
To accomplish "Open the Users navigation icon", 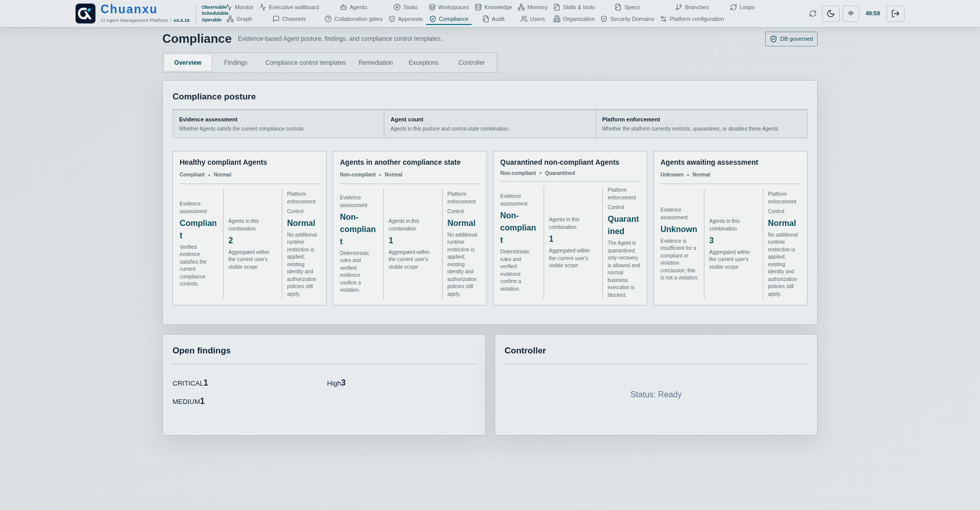I will 524,19.
